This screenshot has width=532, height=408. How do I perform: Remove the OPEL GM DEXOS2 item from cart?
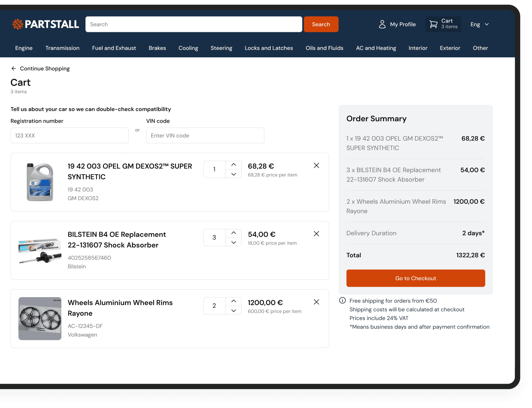point(316,166)
